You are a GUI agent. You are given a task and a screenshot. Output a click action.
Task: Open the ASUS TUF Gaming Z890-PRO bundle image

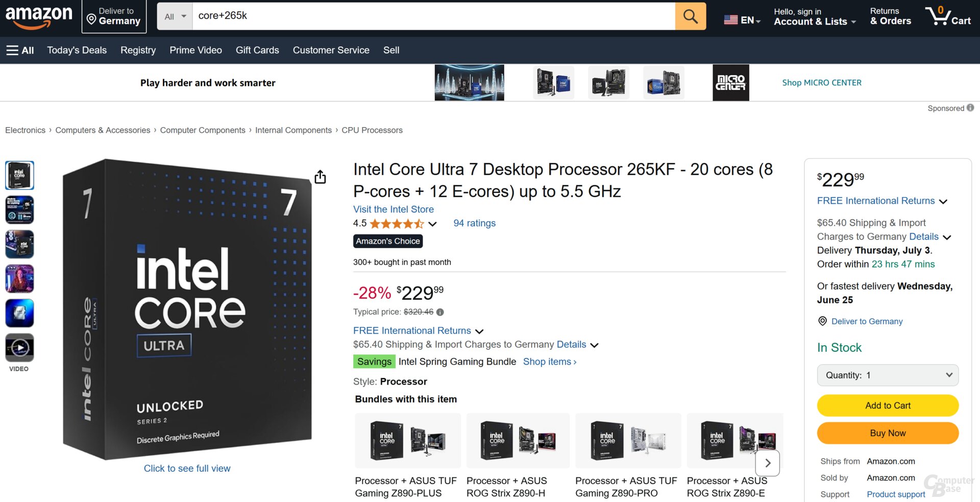pos(628,440)
